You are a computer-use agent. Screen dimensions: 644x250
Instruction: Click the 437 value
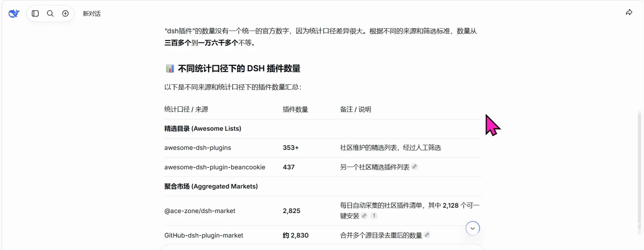coord(289,167)
